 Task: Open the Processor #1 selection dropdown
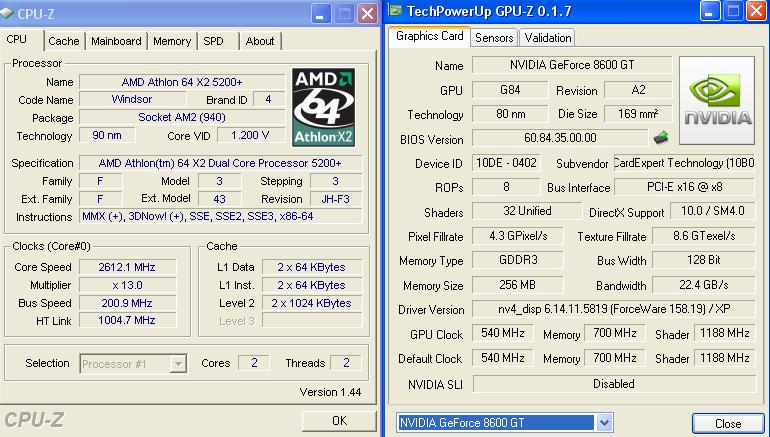coord(133,364)
